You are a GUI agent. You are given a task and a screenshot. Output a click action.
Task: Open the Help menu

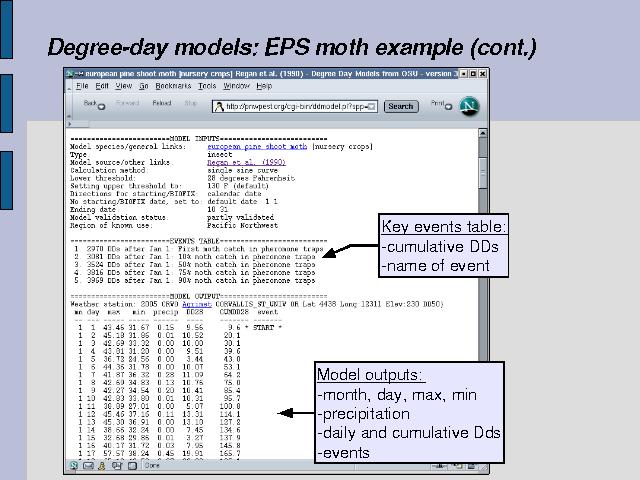264,87
